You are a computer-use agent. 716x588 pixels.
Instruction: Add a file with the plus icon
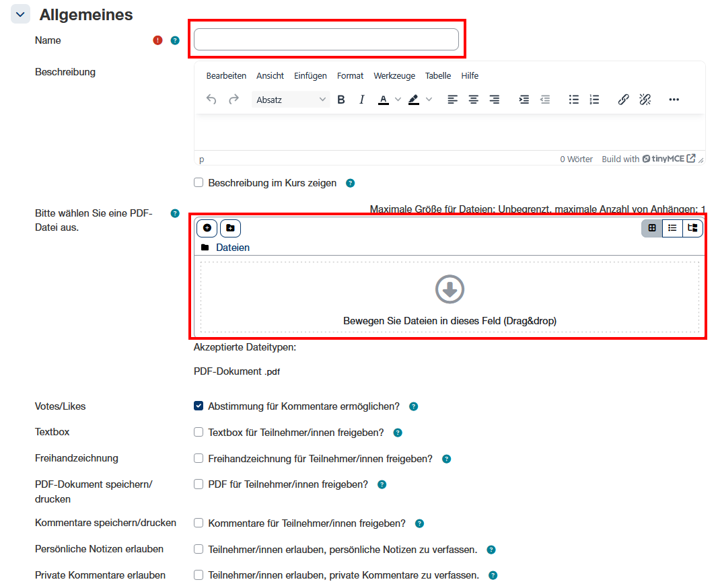point(207,228)
